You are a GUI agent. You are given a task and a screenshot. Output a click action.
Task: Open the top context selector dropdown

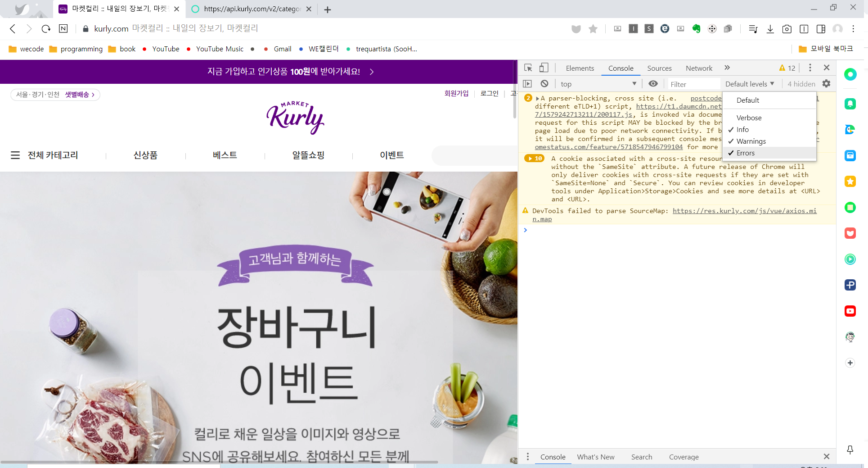click(x=598, y=84)
